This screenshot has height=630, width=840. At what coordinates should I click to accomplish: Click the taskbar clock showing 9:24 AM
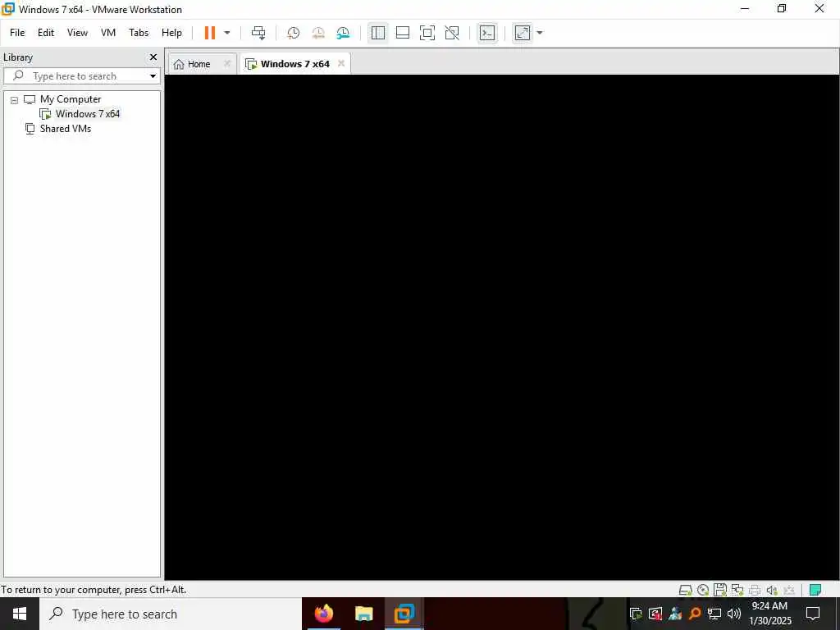click(769, 614)
